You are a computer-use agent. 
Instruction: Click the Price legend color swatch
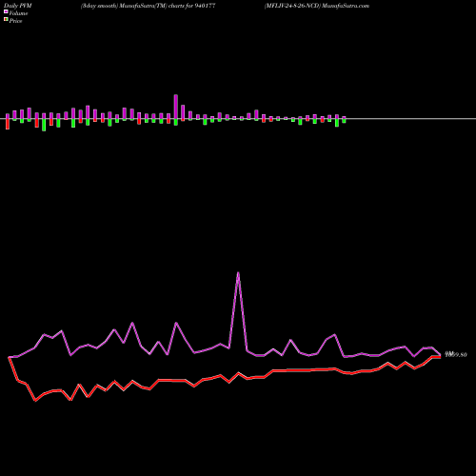6,19
